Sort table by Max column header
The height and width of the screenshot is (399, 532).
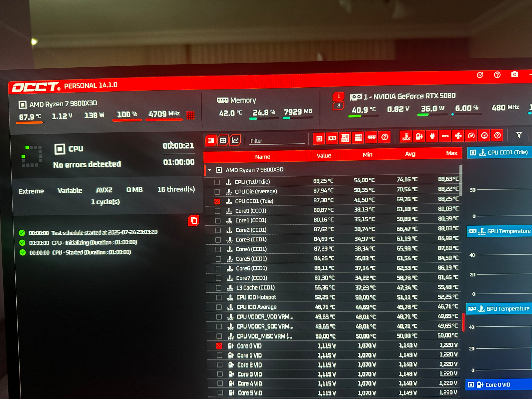click(452, 153)
